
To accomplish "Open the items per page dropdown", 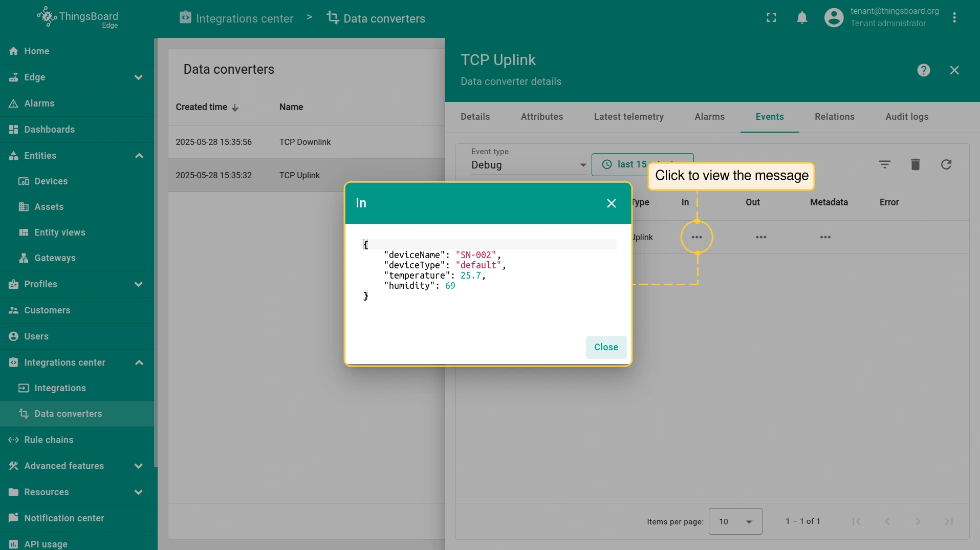I will [735, 521].
